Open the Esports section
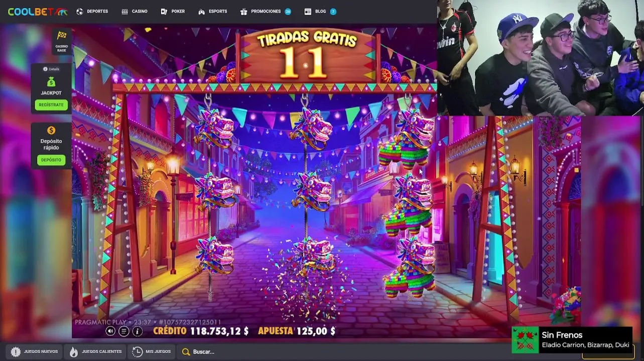This screenshot has width=644, height=361. tap(212, 12)
